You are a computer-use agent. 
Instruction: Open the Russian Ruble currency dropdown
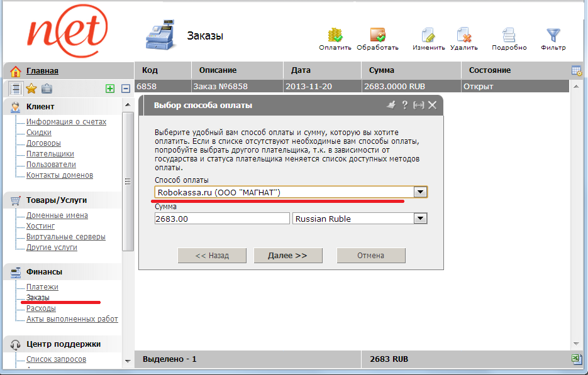[420, 219]
